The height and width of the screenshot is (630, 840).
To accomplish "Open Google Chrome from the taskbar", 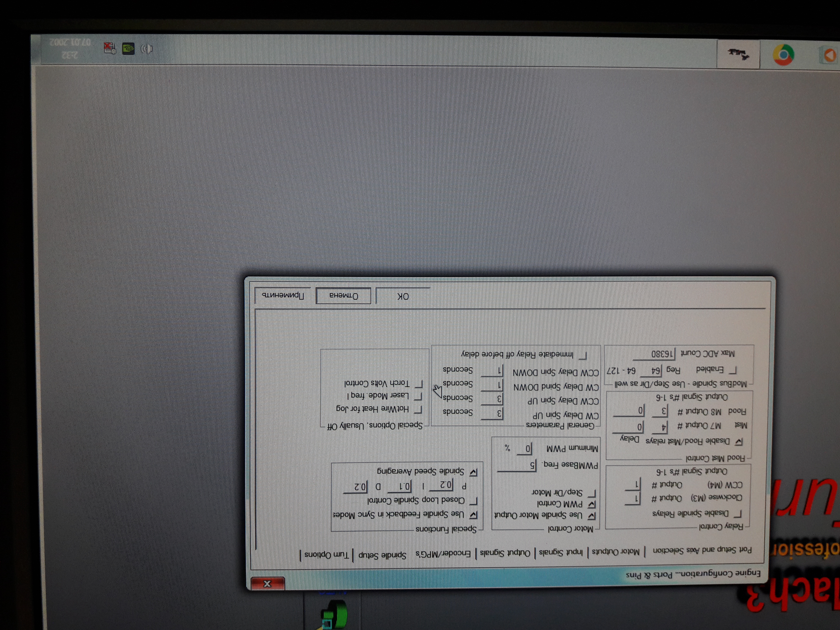I will 783,55.
